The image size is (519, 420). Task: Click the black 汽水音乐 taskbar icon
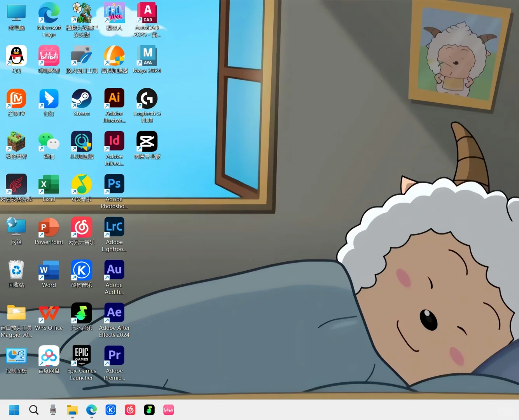tap(149, 410)
